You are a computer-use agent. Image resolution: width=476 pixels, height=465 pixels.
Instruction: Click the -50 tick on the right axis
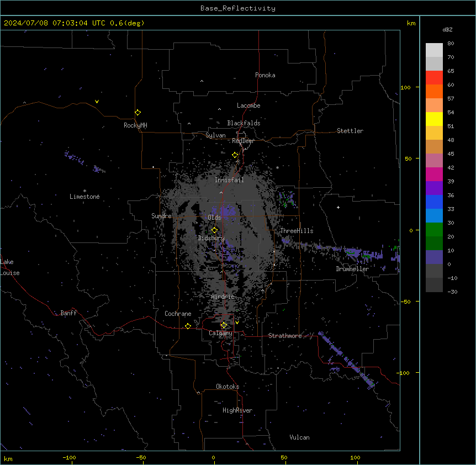point(405,302)
